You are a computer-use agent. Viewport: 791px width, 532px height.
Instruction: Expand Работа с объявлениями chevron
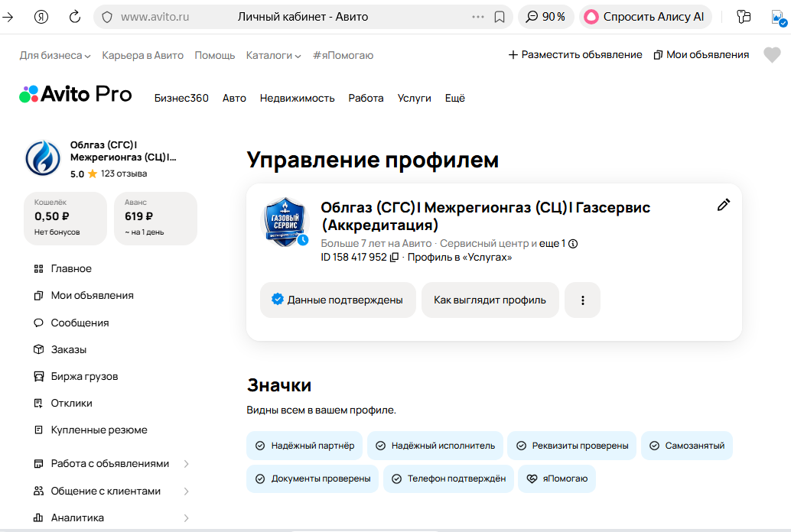tap(186, 464)
